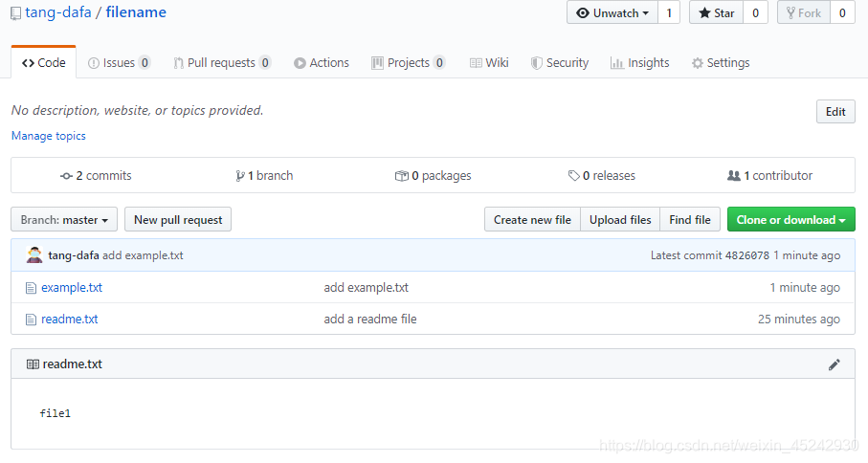
Task: Open the Projects tab
Action: [408, 62]
